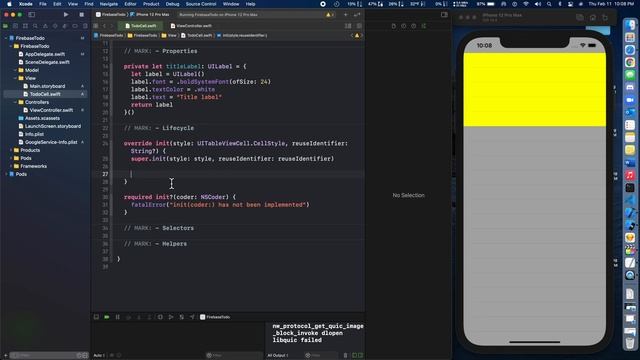
Task: Collapse the FirebaseTodo project root
Action: coord(6,38)
